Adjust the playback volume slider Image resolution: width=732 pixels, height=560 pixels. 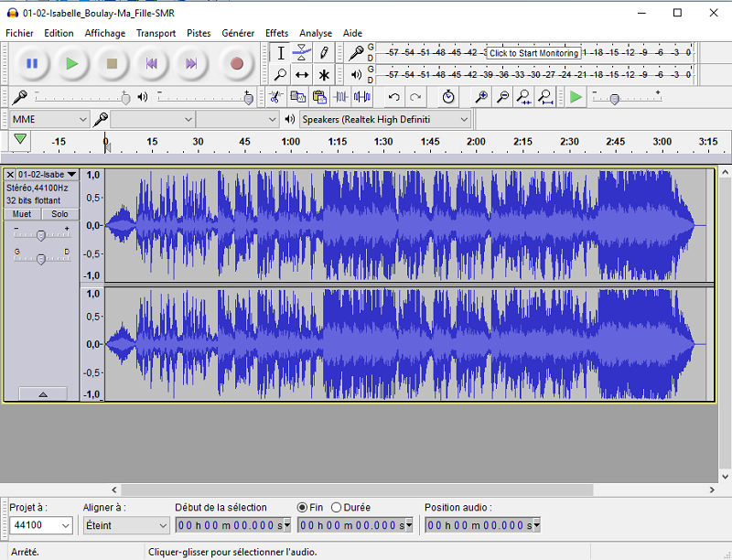(x=249, y=98)
